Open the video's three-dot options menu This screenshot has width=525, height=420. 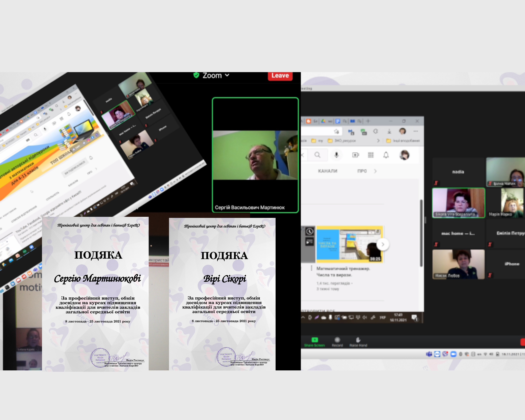[312, 268]
